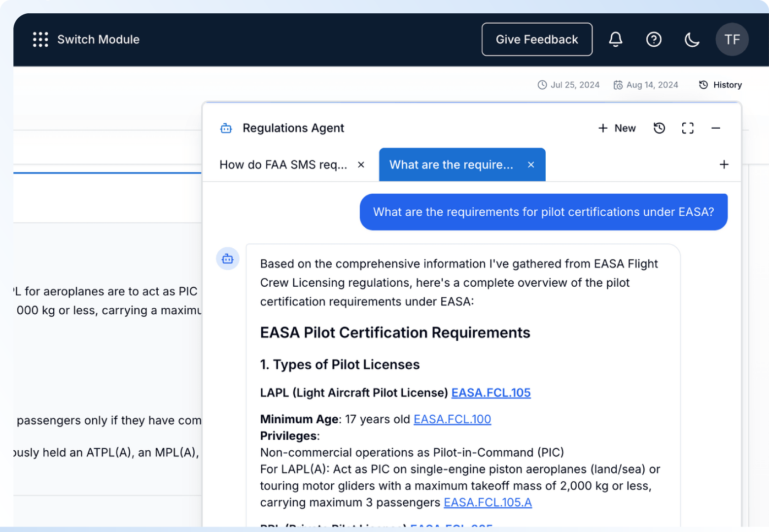Toggle dark mode moon icon
The image size is (769, 532).
692,39
